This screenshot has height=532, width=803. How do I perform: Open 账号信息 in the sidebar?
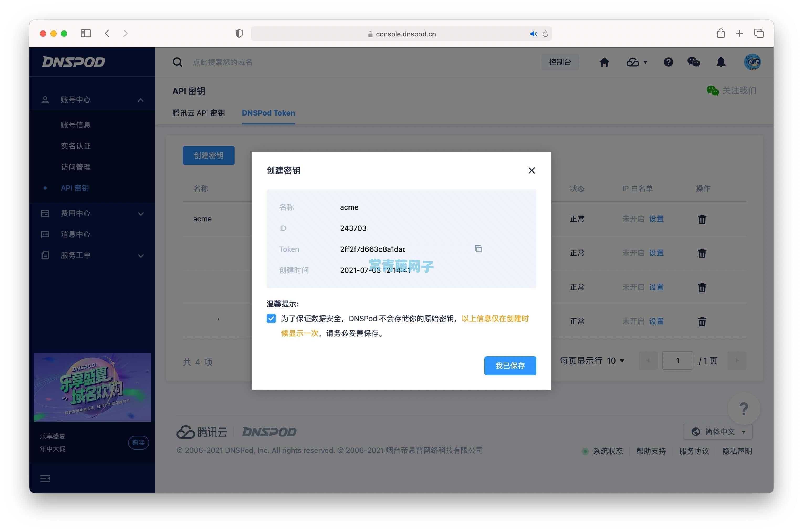pyautogui.click(x=76, y=125)
